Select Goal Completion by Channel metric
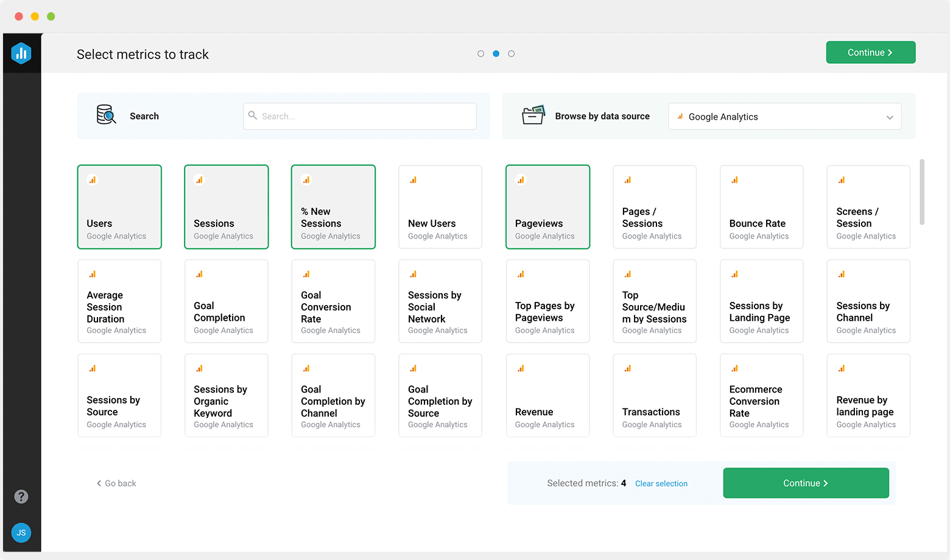Image resolution: width=950 pixels, height=560 pixels. tap(334, 396)
